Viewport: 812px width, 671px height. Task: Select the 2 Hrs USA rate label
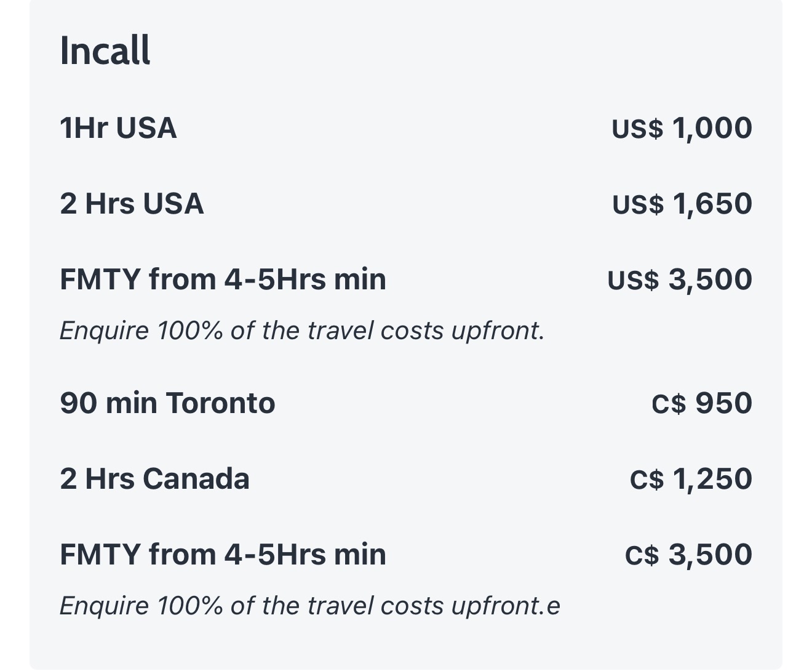[x=132, y=204]
